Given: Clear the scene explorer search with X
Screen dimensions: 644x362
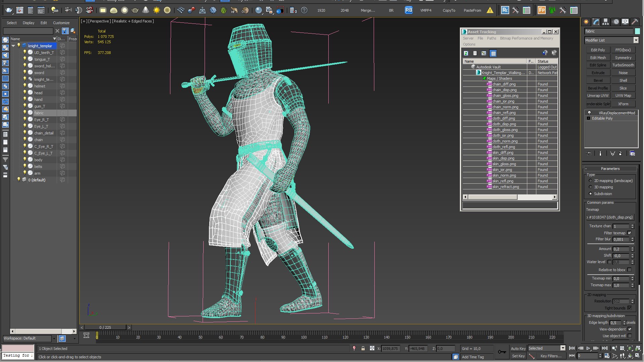Looking at the screenshot, I should point(57,31).
